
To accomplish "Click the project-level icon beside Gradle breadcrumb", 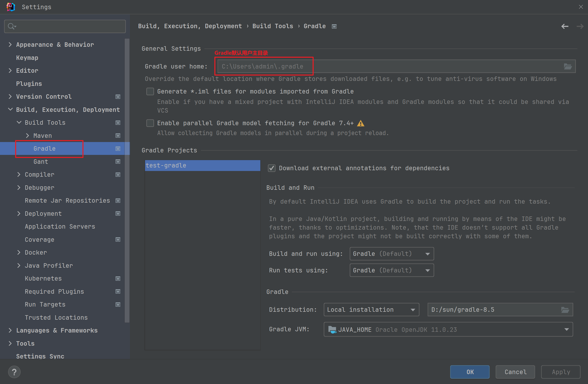I will 334,26.
